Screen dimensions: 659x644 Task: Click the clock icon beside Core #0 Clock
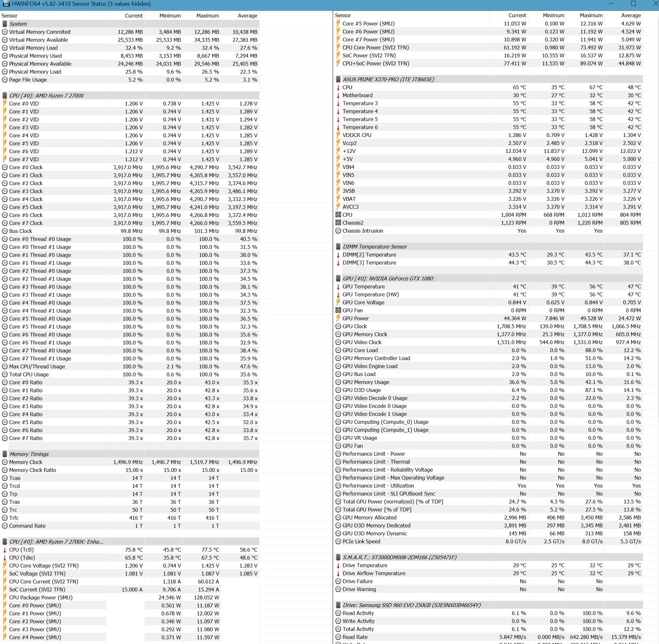pyautogui.click(x=5, y=167)
